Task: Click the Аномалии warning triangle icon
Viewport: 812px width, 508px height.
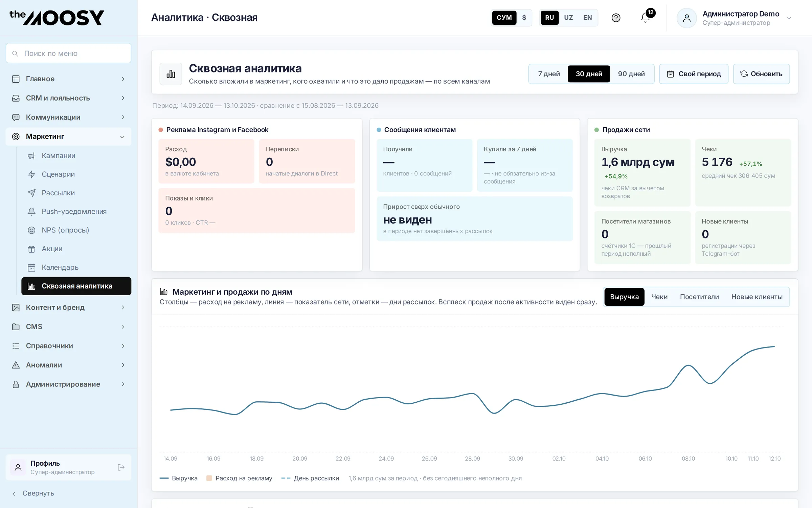Action: 16,365
